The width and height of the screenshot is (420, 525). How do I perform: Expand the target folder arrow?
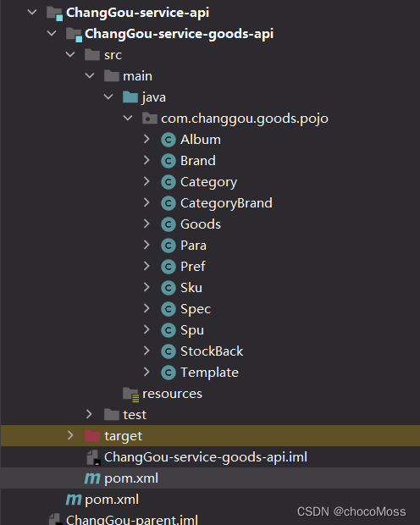point(70,435)
